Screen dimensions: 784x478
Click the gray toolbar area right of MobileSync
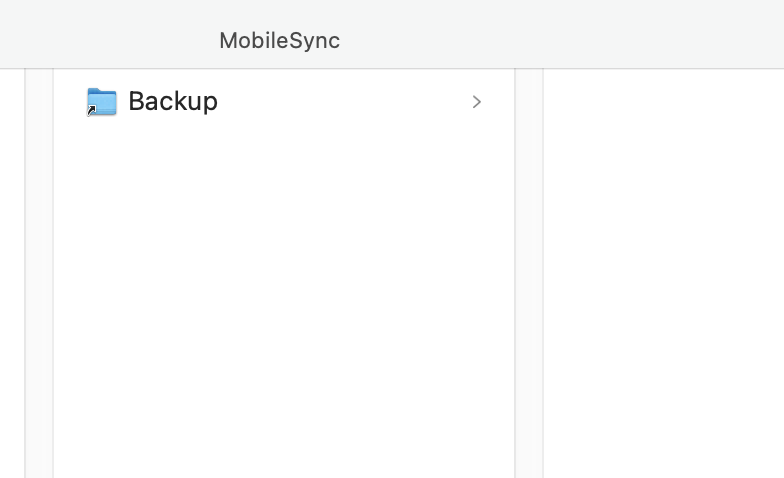click(560, 34)
